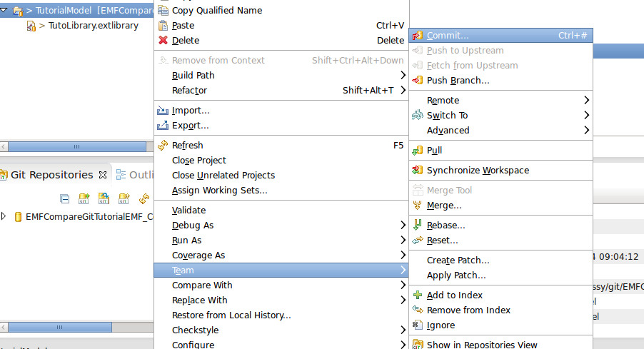Open the Remote submenu arrow
The width and height of the screenshot is (644, 349).
click(586, 101)
